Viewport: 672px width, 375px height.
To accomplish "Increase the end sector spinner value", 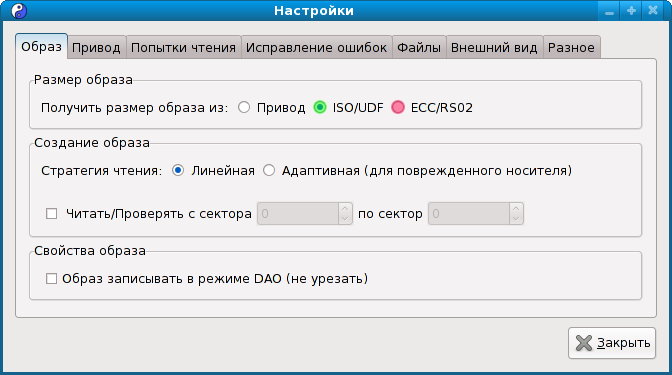I will [x=516, y=208].
